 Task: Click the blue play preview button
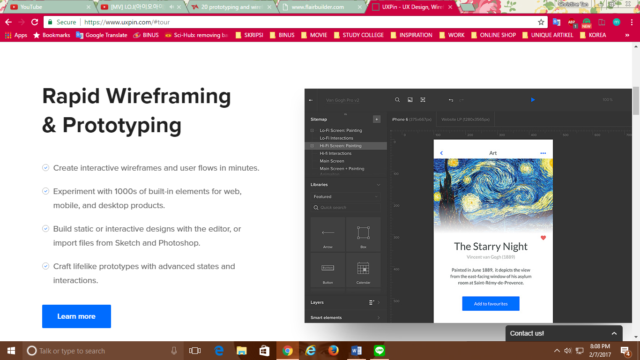533,100
